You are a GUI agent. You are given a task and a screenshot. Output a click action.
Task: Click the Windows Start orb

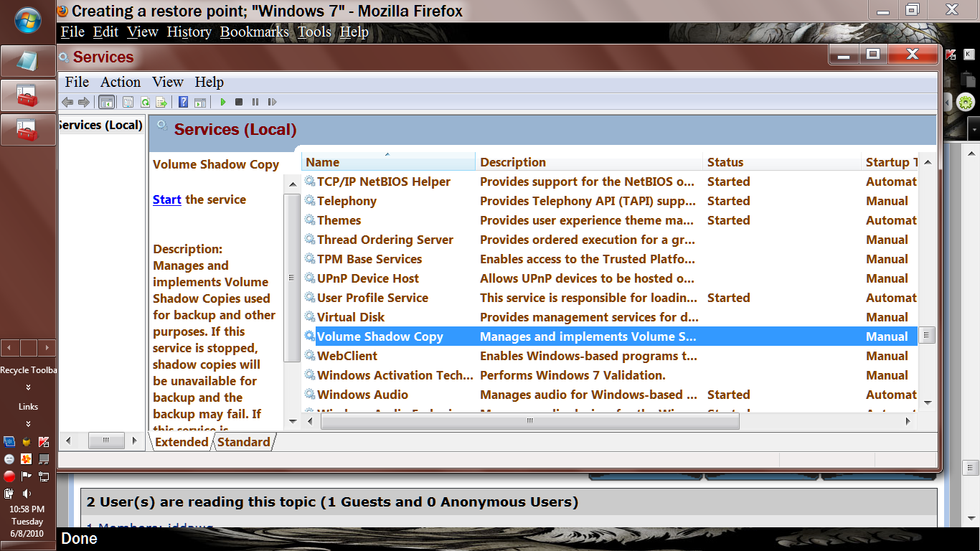pyautogui.click(x=27, y=21)
